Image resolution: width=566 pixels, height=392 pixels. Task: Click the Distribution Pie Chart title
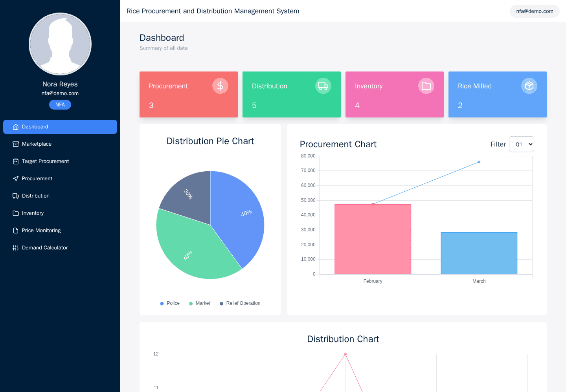point(210,141)
